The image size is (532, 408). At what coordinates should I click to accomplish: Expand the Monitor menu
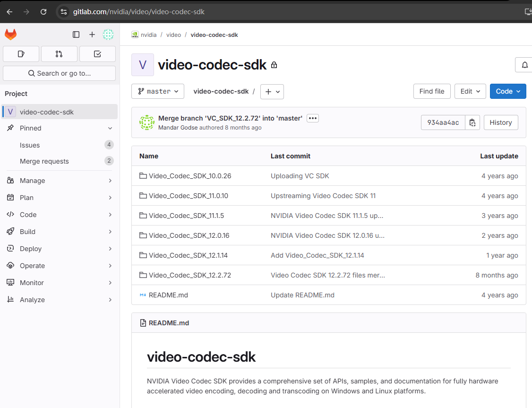60,283
